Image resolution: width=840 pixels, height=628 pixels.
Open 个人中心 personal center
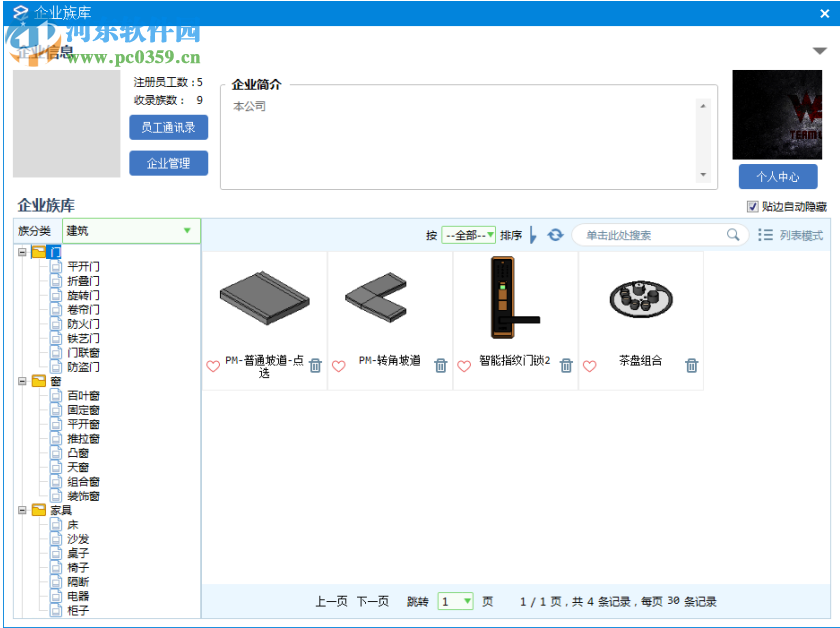click(777, 176)
